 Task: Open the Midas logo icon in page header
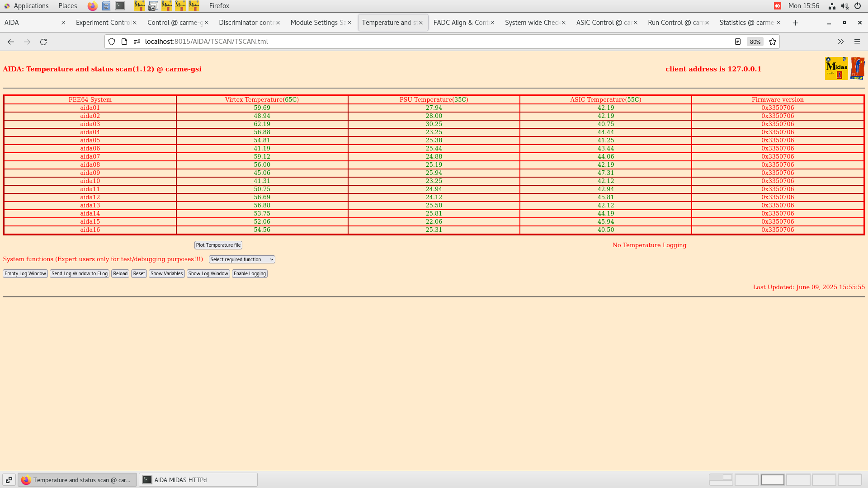point(836,68)
